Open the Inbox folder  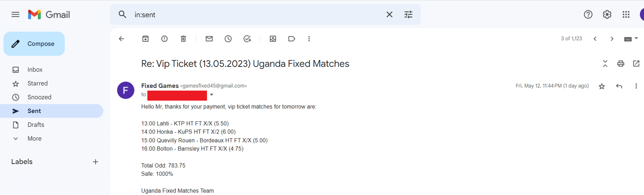tap(35, 70)
